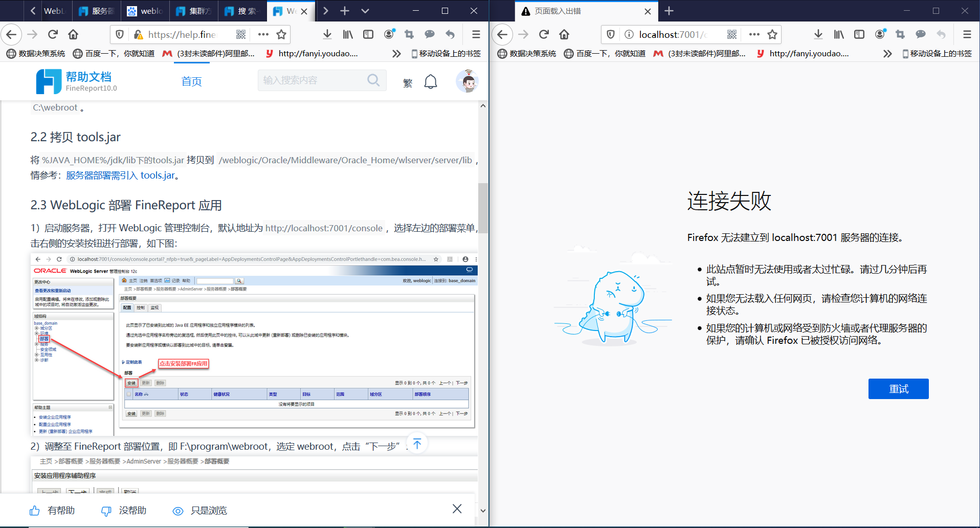Open WebLogic console screenshot image
Screen dimensions: 980x528
tap(254, 344)
